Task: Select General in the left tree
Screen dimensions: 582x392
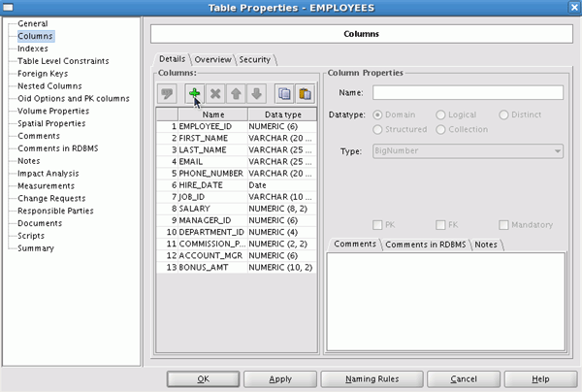Action: click(33, 23)
